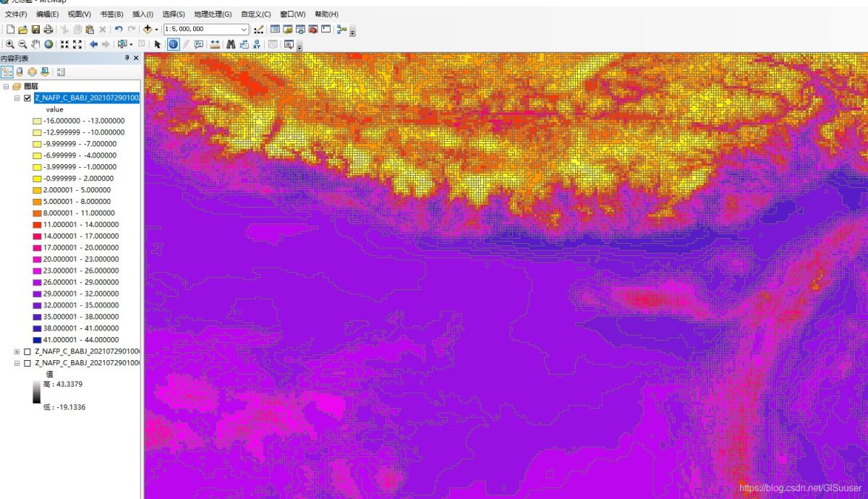Click the 内容列表 panel pin button

pyautogui.click(x=127, y=58)
